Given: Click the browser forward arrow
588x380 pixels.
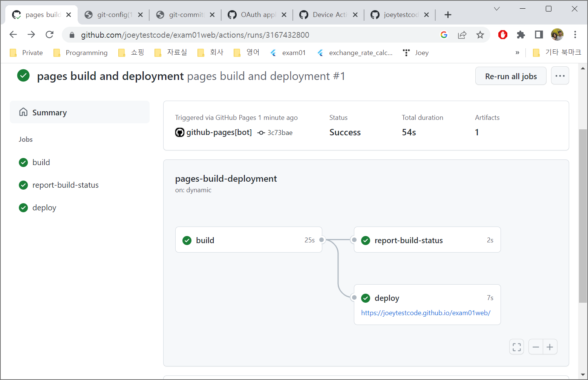Looking at the screenshot, I should click(x=31, y=35).
